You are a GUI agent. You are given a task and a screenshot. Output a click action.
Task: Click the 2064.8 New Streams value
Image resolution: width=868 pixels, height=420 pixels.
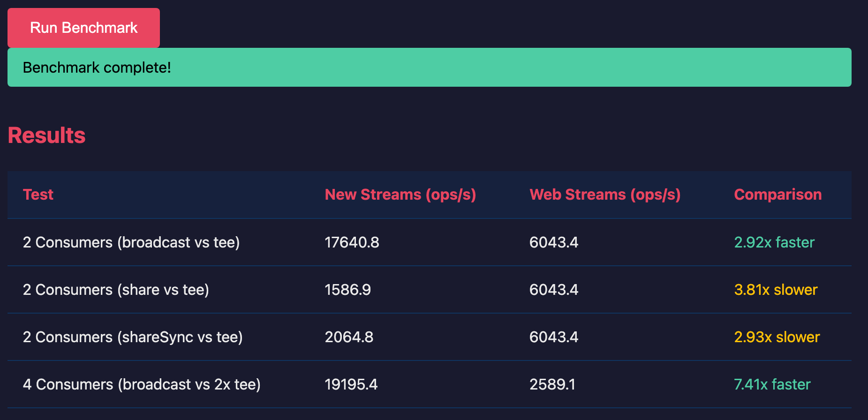[349, 337]
